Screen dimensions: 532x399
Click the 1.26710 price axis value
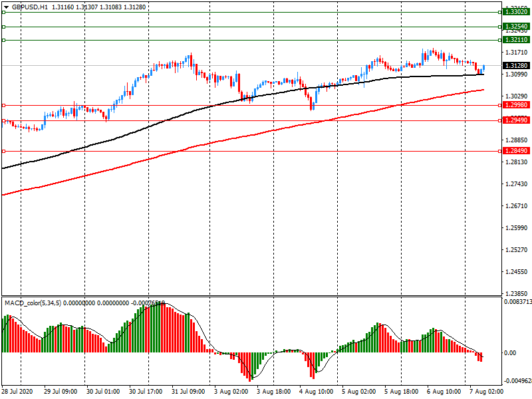pyautogui.click(x=517, y=206)
